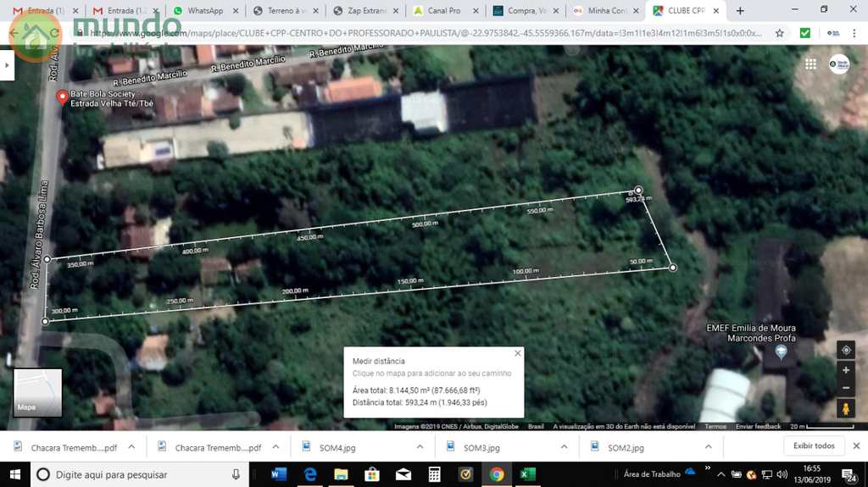Switch to the Terreno à venda tab

[286, 10]
